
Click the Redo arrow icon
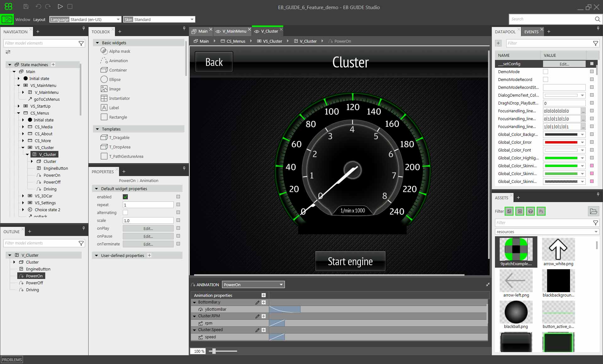click(x=48, y=7)
